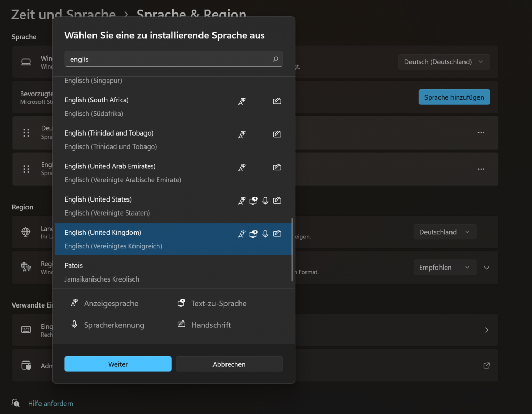Screen dimensions: 532x414
Task: Click the language search field containing englis
Action: pyautogui.click(x=174, y=59)
